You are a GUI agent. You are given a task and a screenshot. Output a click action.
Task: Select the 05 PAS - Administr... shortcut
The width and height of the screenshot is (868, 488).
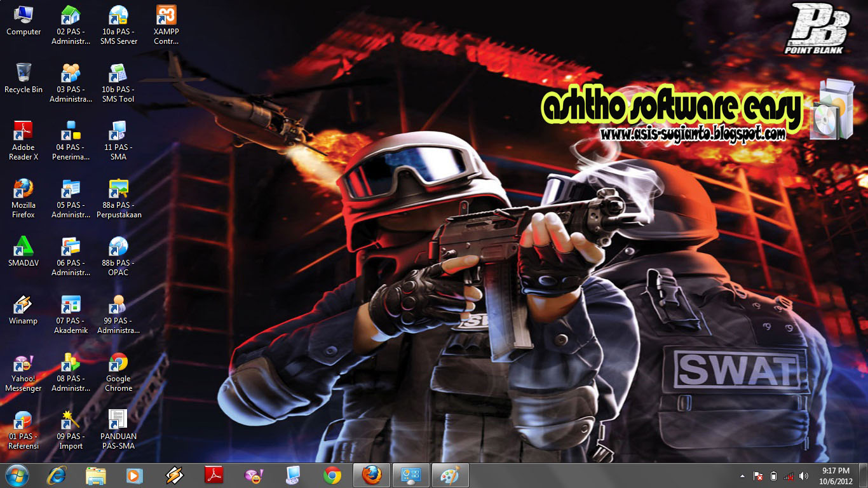pos(71,199)
